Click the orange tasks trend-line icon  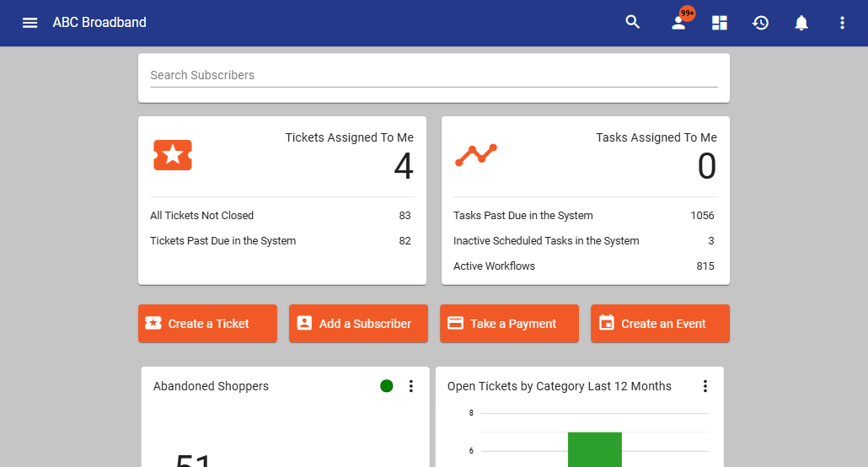(476, 155)
